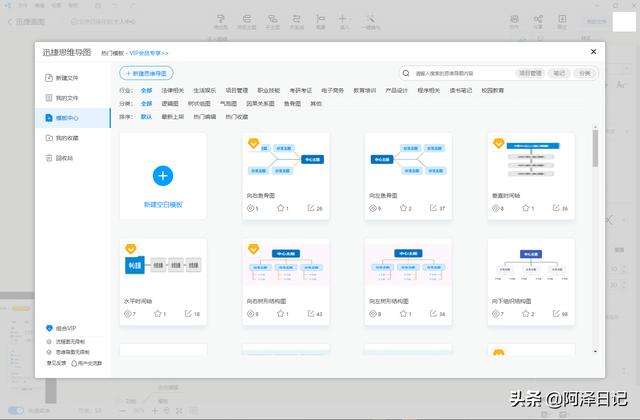
Task: Click the 用户交流群 QQ icon link
Action: (x=87, y=363)
